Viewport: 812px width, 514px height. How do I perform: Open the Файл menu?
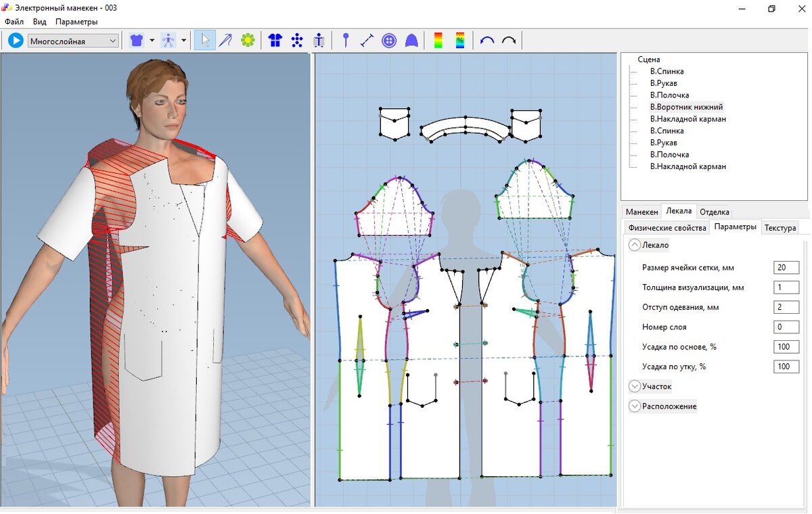[x=14, y=22]
